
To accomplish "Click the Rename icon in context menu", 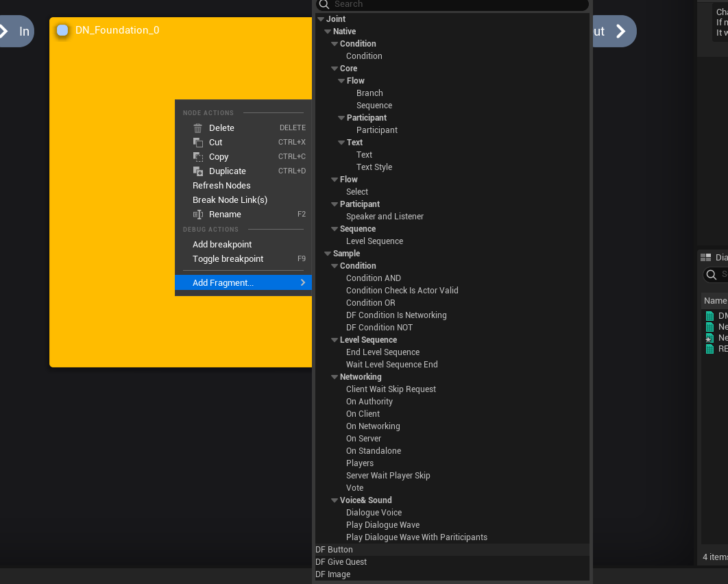I will [x=198, y=215].
